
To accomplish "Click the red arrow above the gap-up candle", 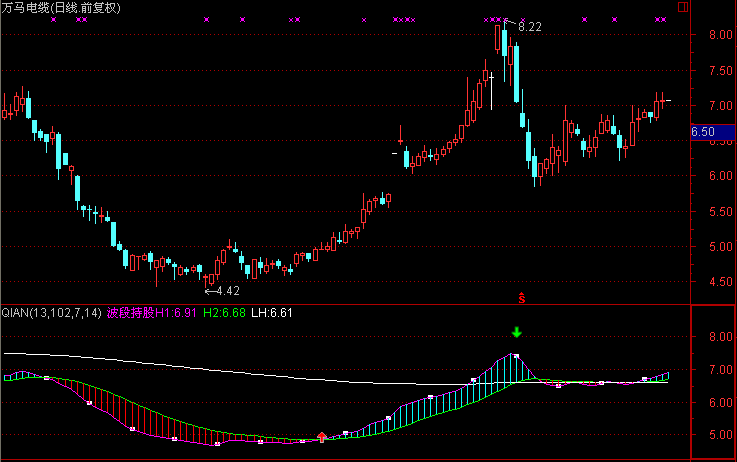I will 401,134.
